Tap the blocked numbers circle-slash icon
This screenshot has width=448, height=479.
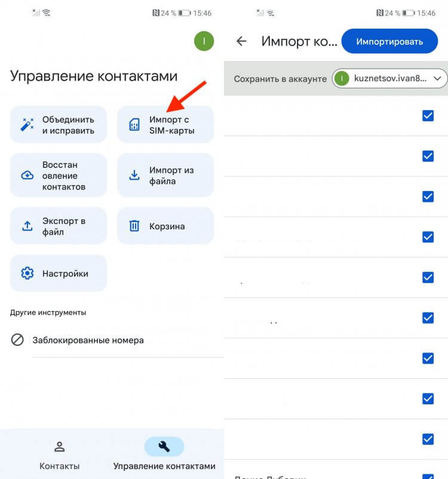click(17, 340)
